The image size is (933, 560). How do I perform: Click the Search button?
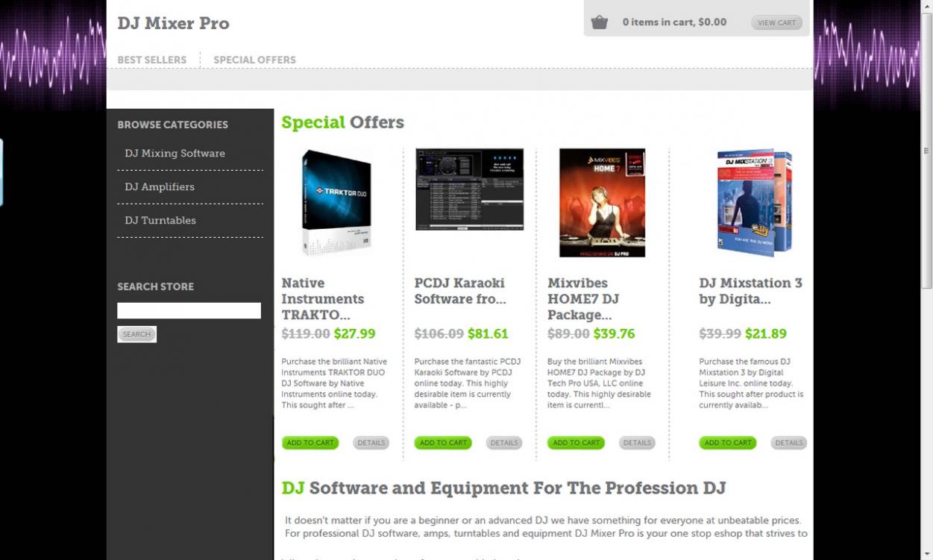(136, 334)
